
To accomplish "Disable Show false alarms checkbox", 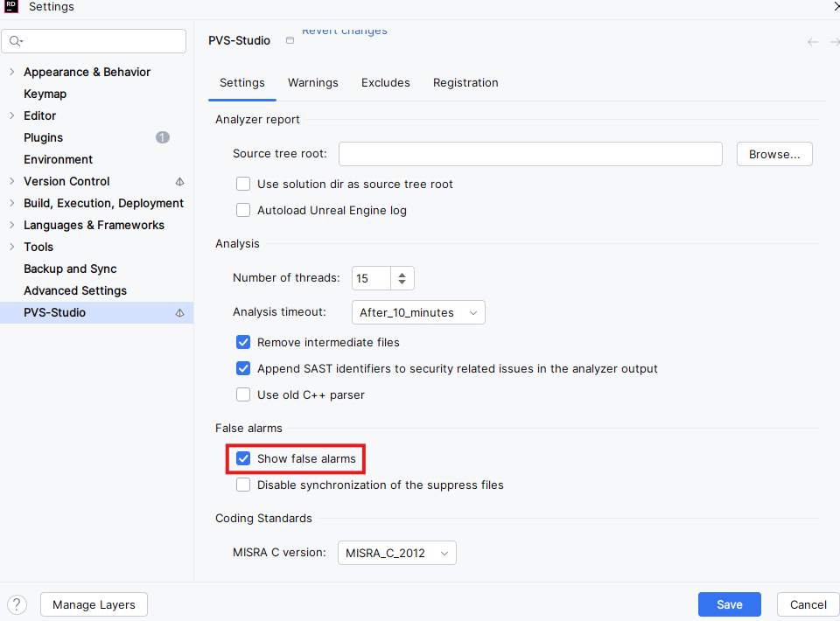I will (x=243, y=459).
